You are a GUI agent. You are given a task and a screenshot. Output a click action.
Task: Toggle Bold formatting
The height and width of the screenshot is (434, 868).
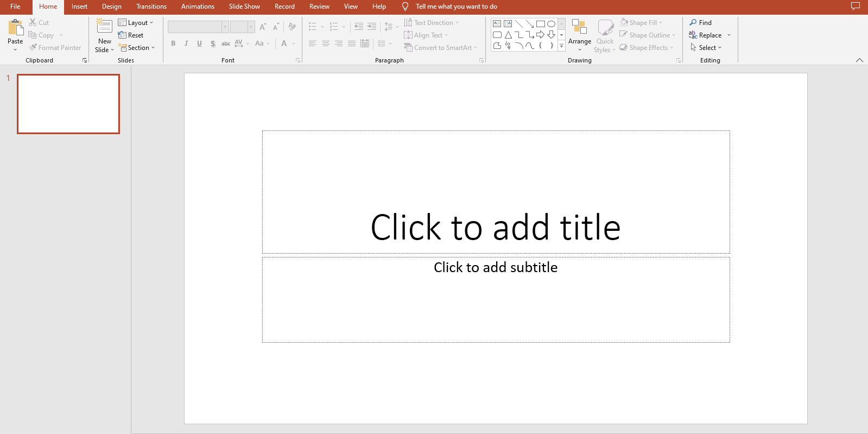click(x=173, y=43)
